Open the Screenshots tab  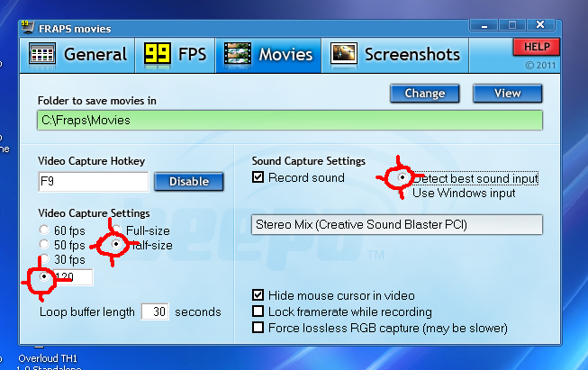click(x=395, y=55)
